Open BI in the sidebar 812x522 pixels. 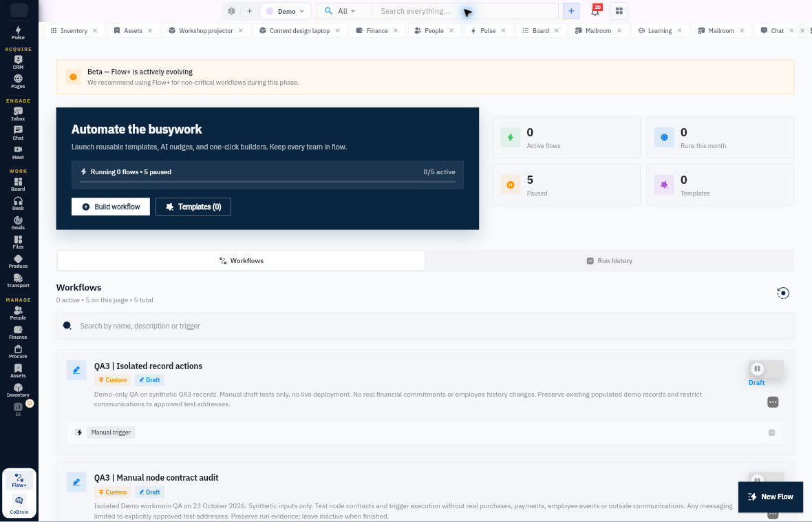[x=18, y=409]
